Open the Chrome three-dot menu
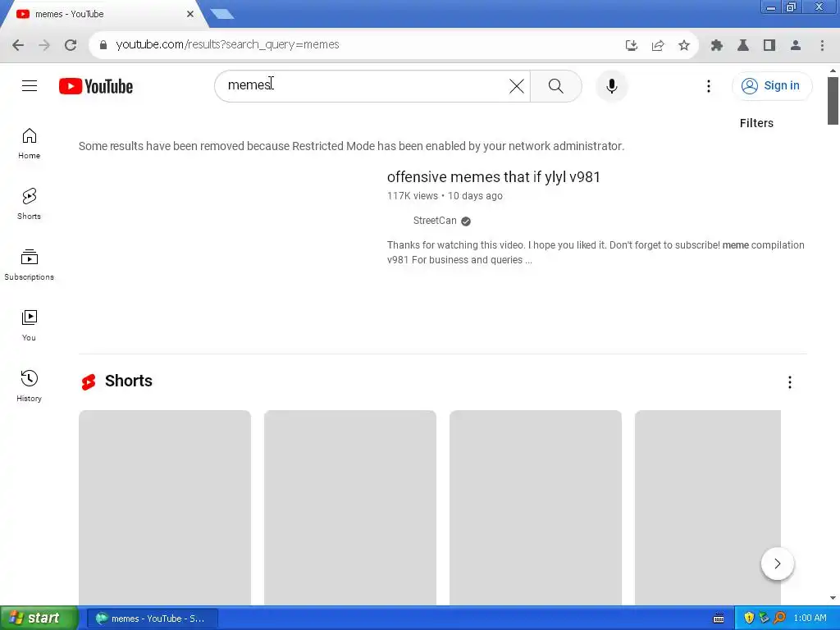Image resolution: width=840 pixels, height=630 pixels. [822, 46]
